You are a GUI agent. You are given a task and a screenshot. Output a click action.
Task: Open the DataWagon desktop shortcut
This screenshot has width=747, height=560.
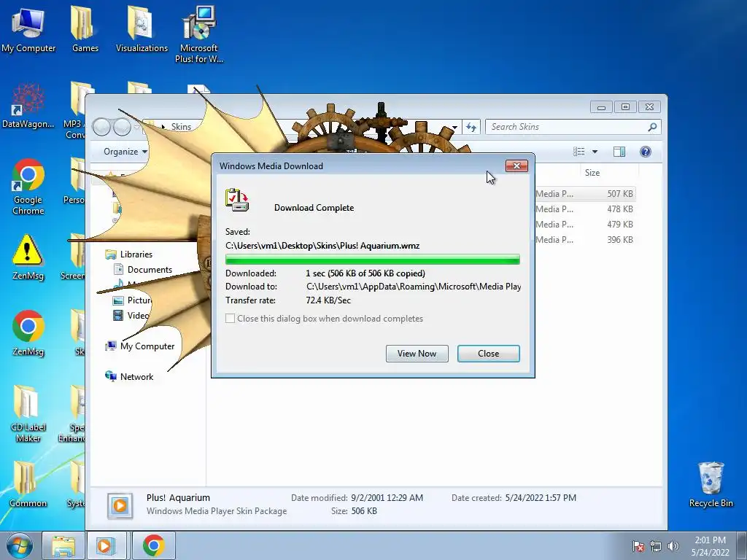pyautogui.click(x=28, y=106)
